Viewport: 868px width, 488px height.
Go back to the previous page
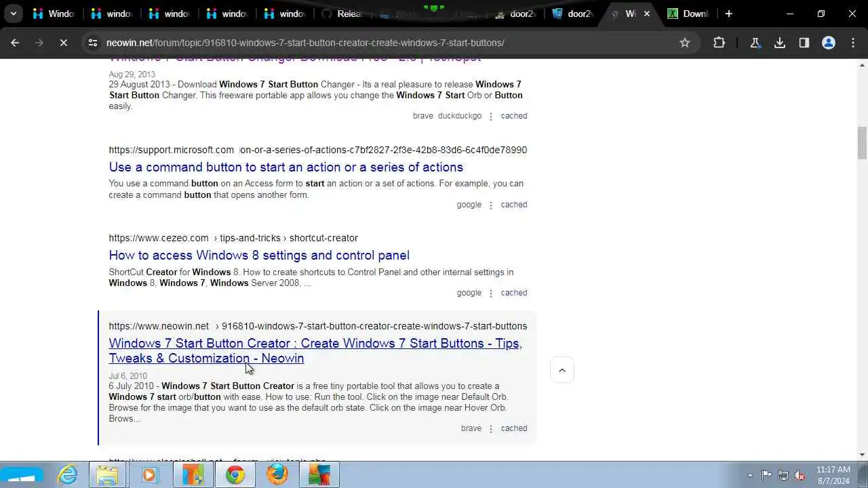click(x=15, y=43)
